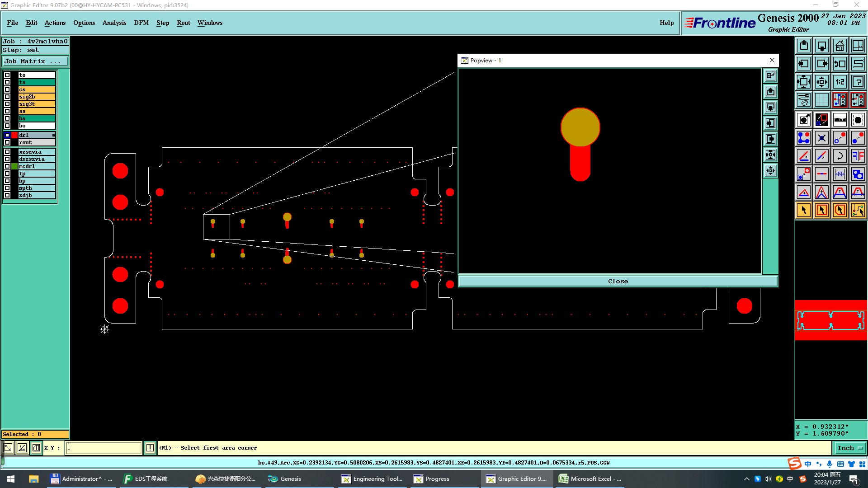Click the X Y coordinate input field

point(104,448)
